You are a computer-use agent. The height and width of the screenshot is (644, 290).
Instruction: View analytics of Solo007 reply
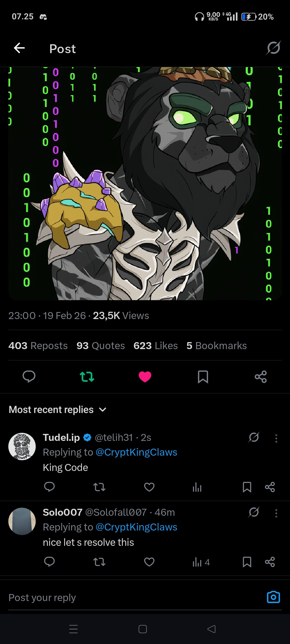201,562
